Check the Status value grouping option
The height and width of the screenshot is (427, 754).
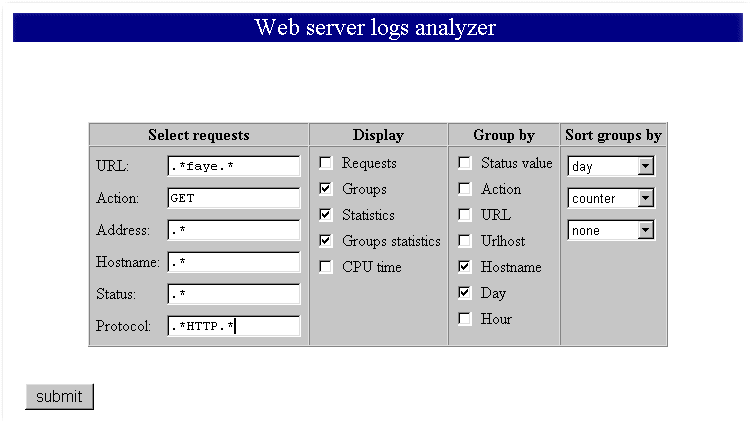465,163
